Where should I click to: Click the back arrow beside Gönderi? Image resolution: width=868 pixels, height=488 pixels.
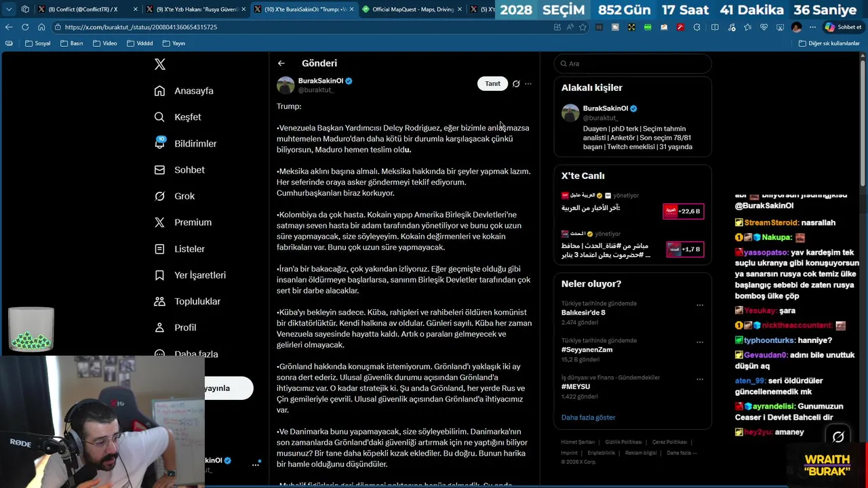281,63
